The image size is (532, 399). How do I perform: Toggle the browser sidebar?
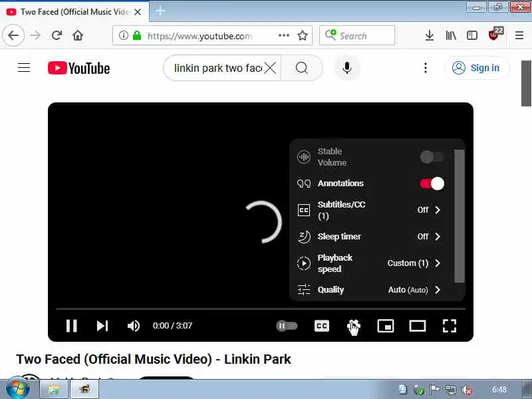pos(472,35)
